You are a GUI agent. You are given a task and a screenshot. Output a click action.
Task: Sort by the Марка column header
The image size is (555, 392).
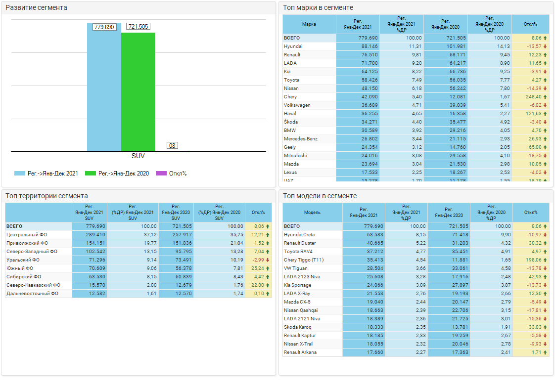(x=309, y=24)
